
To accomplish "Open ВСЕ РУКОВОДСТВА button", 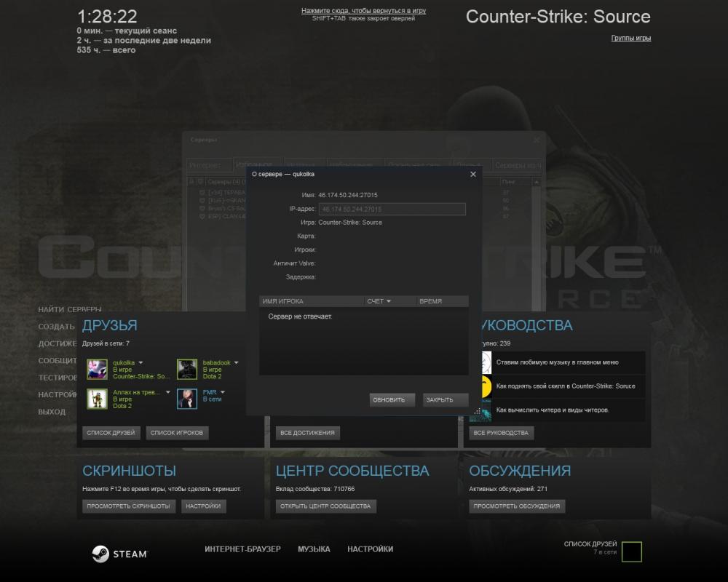I will point(501,433).
